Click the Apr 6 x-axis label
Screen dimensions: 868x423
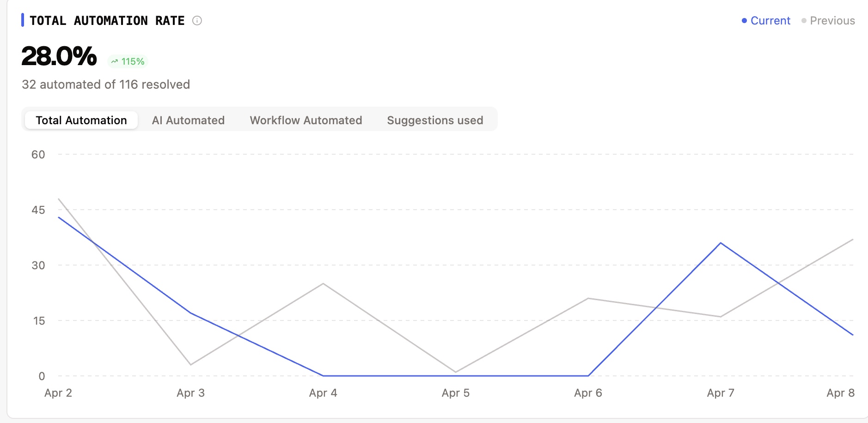click(x=588, y=393)
